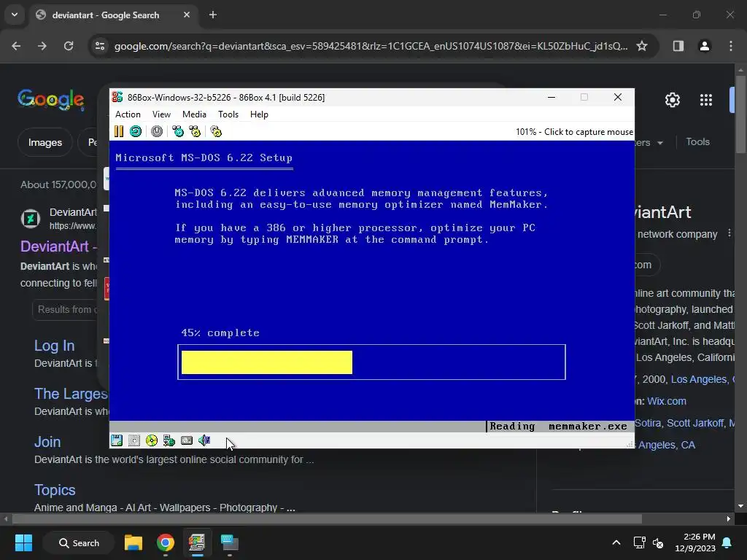Screen dimensions: 747x560
Task: Toggle Chrome side panel
Action: (678, 46)
